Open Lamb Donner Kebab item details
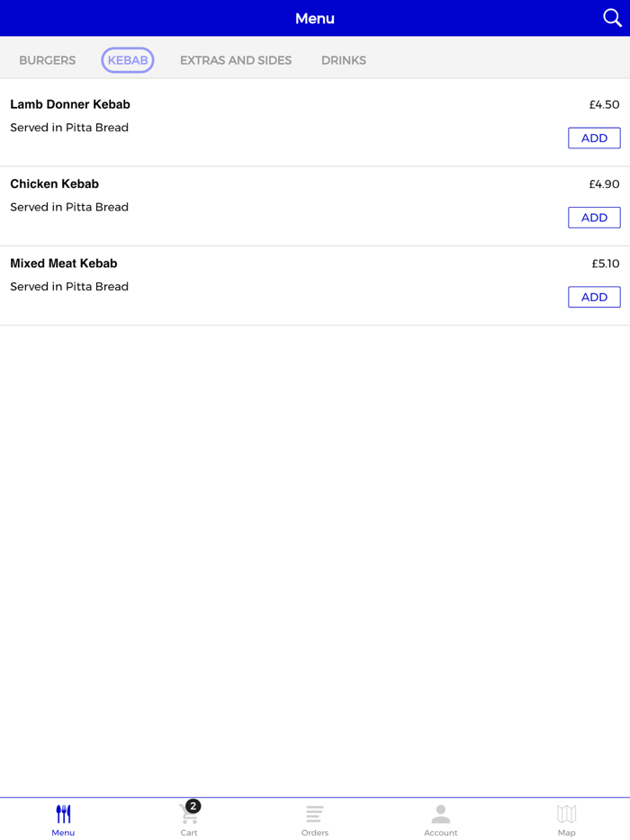This screenshot has width=630, height=840. tap(70, 104)
